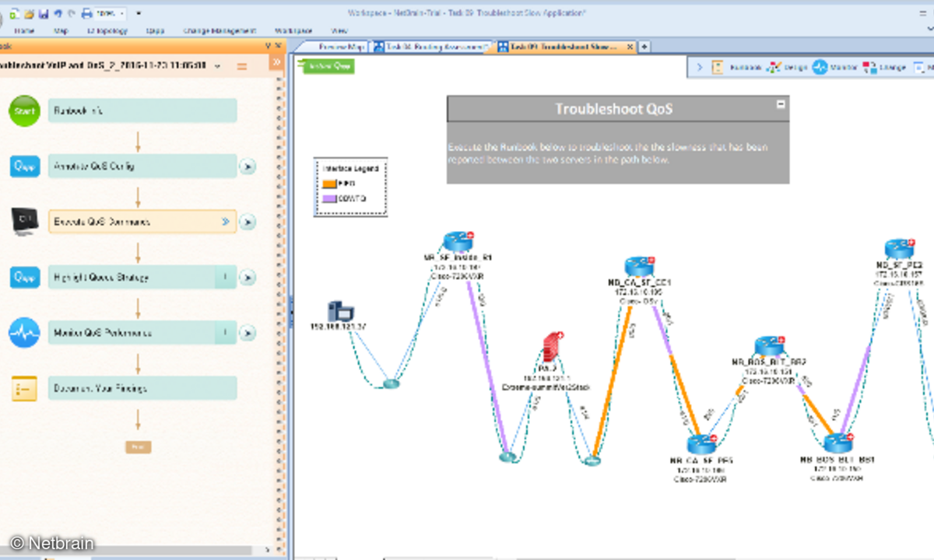Image resolution: width=934 pixels, height=560 pixels.
Task: Select the red firewall device icon
Action: 553,346
